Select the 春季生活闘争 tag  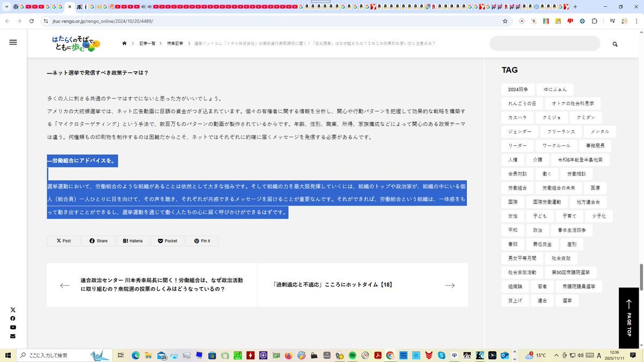(572, 230)
